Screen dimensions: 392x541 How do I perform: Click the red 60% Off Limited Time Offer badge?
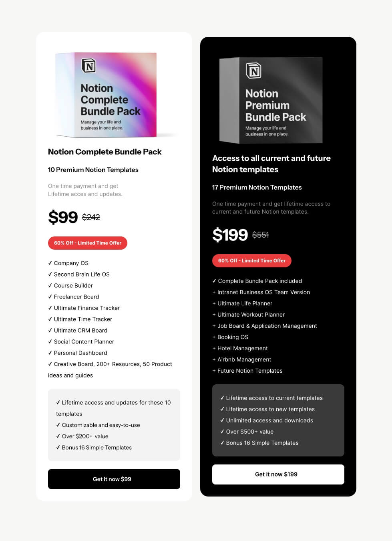pos(87,243)
